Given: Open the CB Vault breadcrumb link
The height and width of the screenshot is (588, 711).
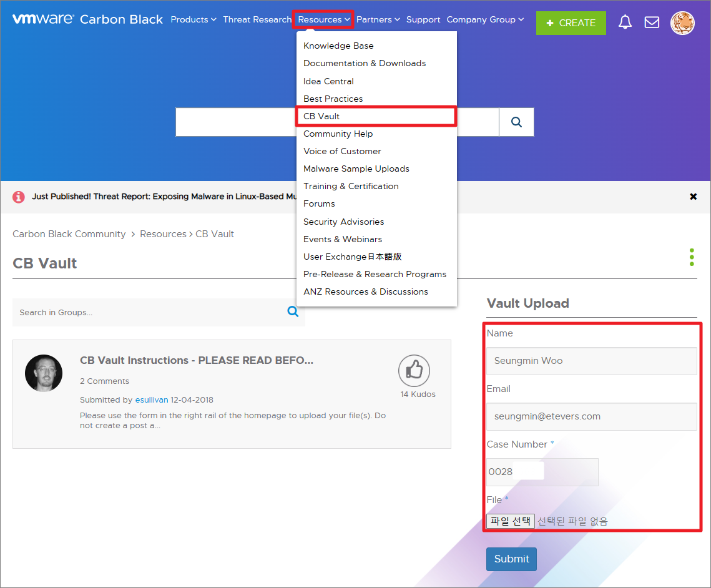Looking at the screenshot, I should click(x=215, y=234).
